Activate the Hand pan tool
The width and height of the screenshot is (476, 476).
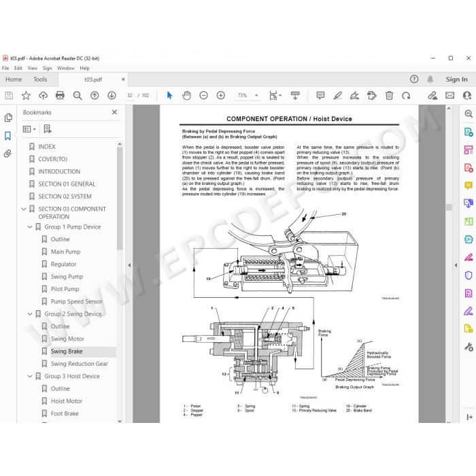(x=186, y=96)
